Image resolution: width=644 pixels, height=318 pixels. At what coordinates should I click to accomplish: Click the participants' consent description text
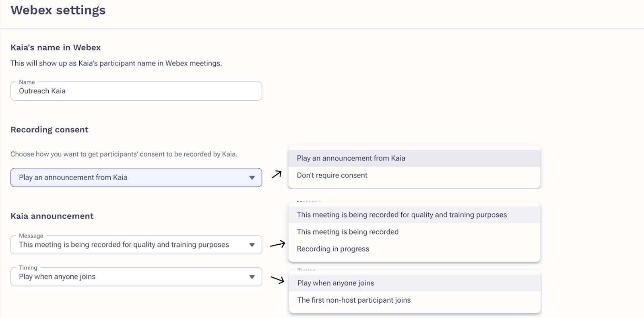tap(124, 154)
